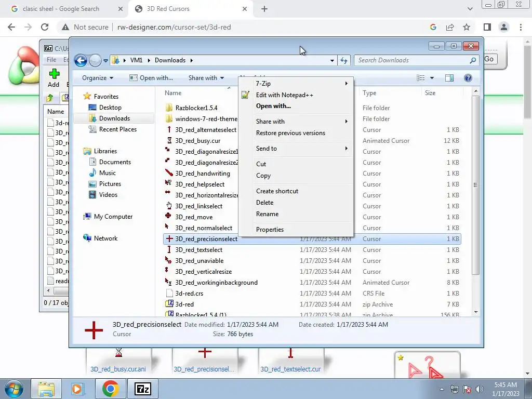Expand breadcrumb arrow after Downloads
Screen dimensions: 532x399
pos(191,60)
